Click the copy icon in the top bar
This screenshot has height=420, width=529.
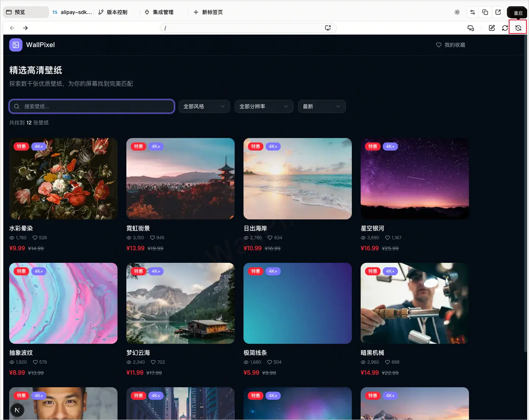(485, 12)
